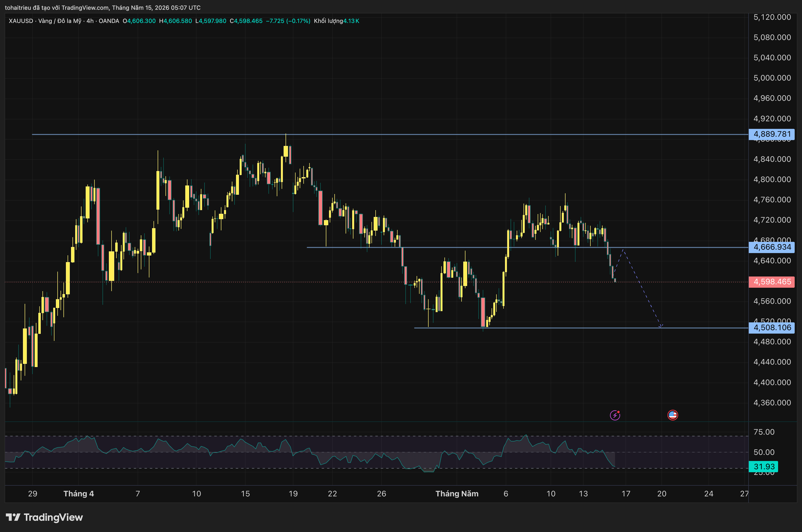Click the purple lightning event icon

[615, 415]
